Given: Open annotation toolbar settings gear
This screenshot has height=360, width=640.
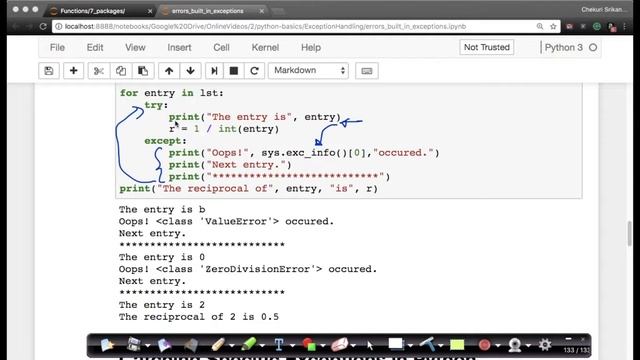Looking at the screenshot, I should (x=545, y=345).
